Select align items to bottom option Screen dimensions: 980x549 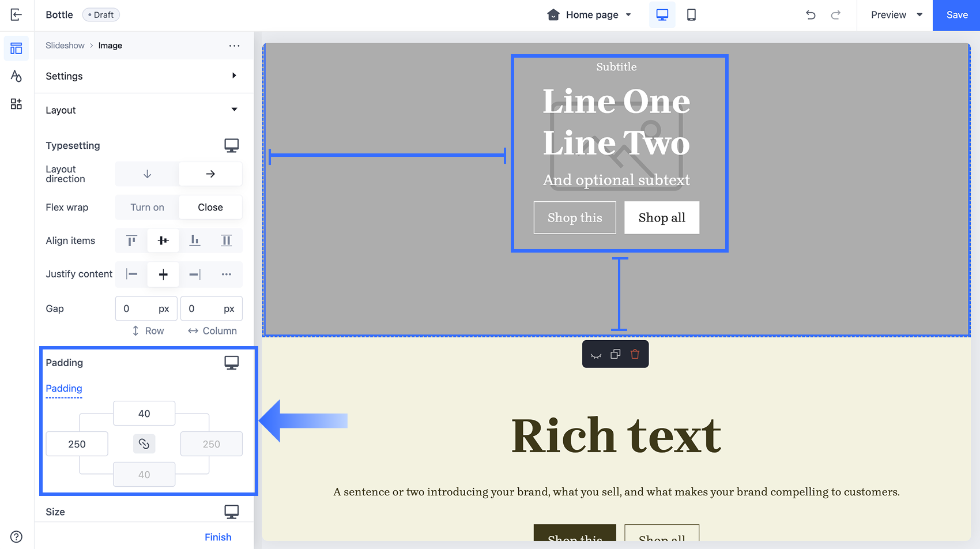point(195,240)
